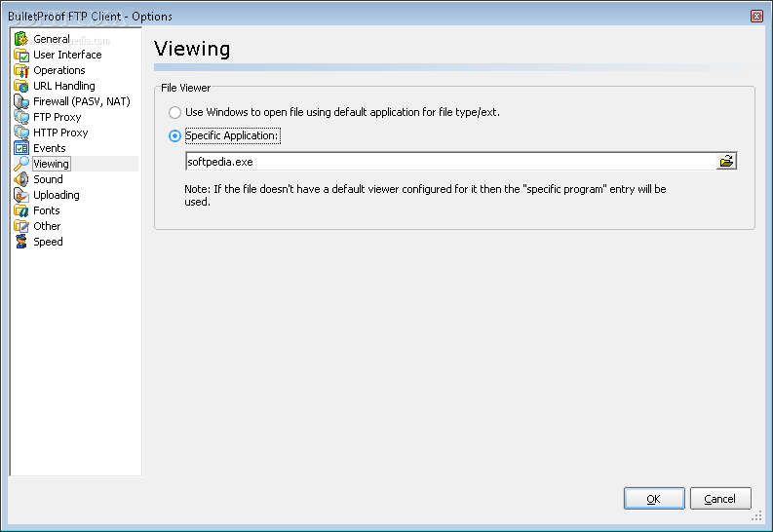Click the Fonts category icon
The width and height of the screenshot is (773, 532).
pos(21,210)
